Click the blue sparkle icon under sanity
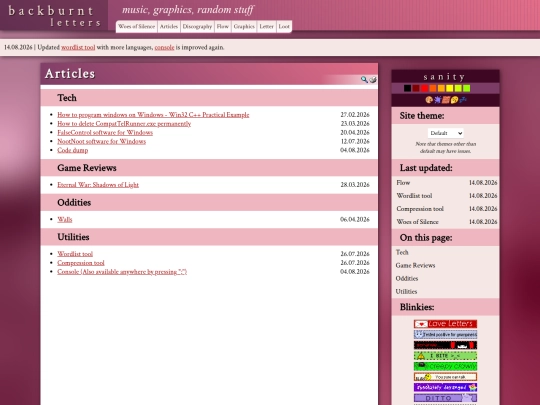The image size is (540, 405). click(x=463, y=100)
